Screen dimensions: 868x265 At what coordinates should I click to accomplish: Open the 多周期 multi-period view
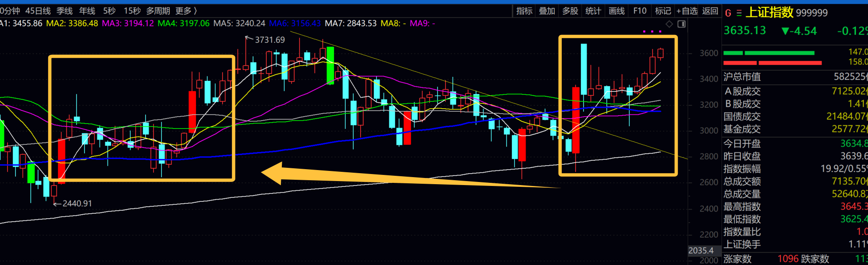coord(158,11)
